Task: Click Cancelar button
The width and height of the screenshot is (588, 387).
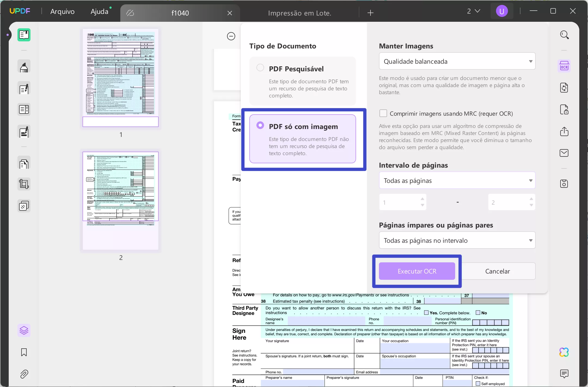Action: 498,271
